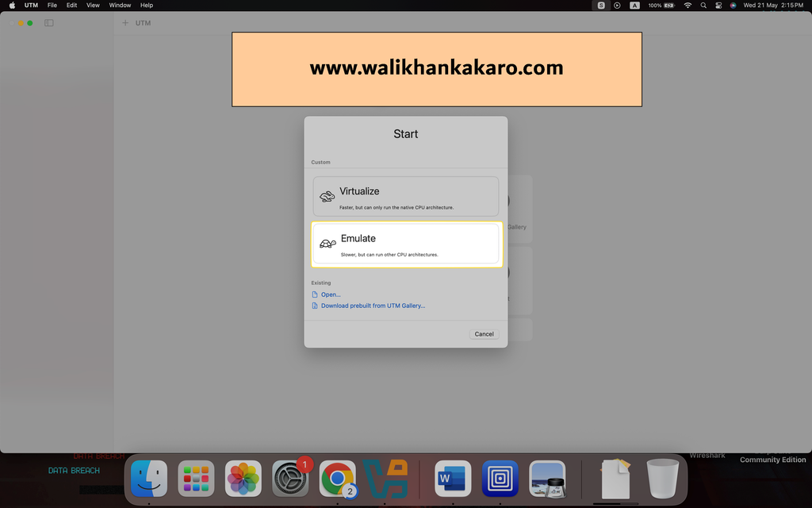Open the UTM application menu
The image size is (812, 508).
[31, 6]
